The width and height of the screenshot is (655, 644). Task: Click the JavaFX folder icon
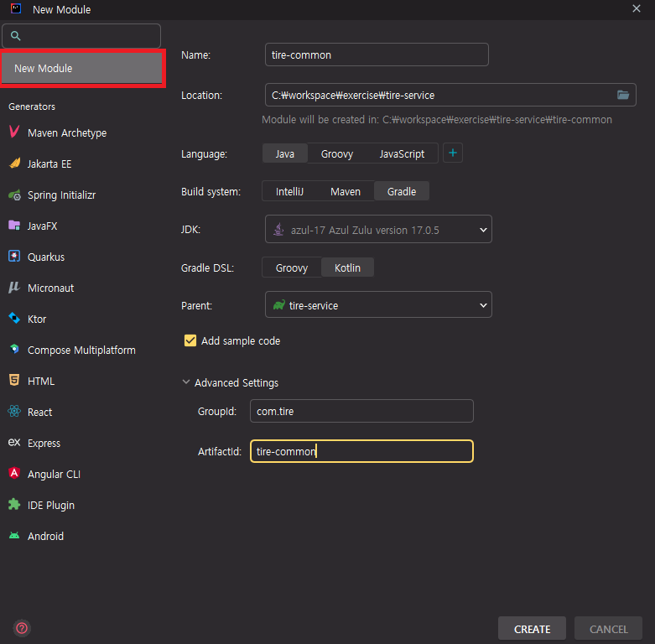tap(14, 226)
